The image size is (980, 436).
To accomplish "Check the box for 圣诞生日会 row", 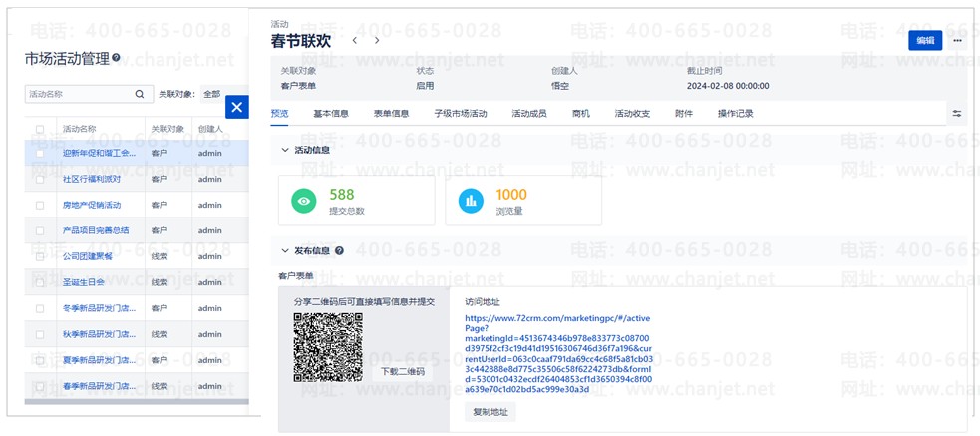I will click(x=40, y=282).
